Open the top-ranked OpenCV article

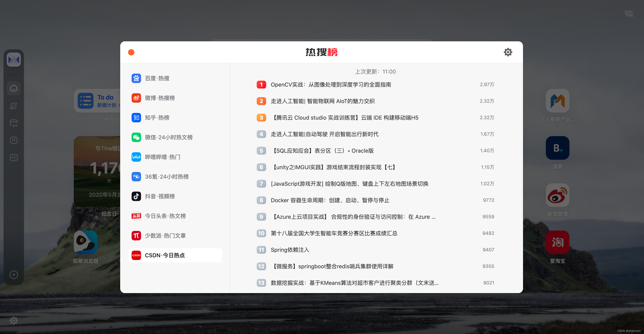click(331, 85)
